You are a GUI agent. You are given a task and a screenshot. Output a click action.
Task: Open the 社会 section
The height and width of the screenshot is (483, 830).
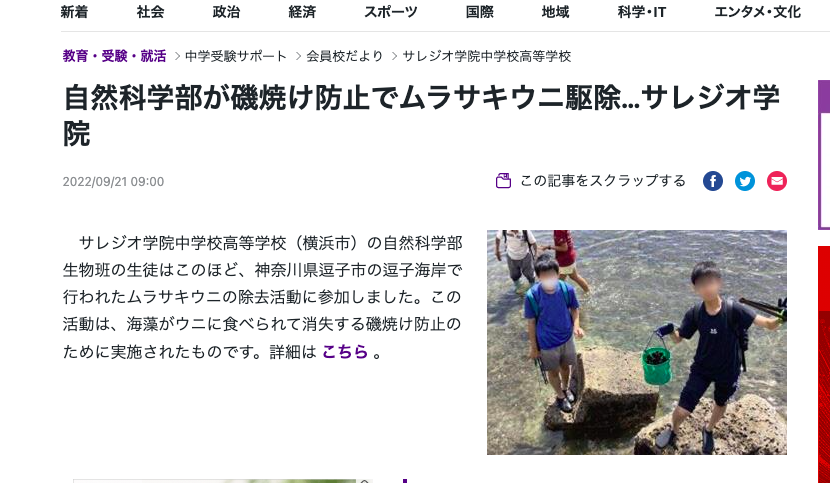(x=150, y=12)
